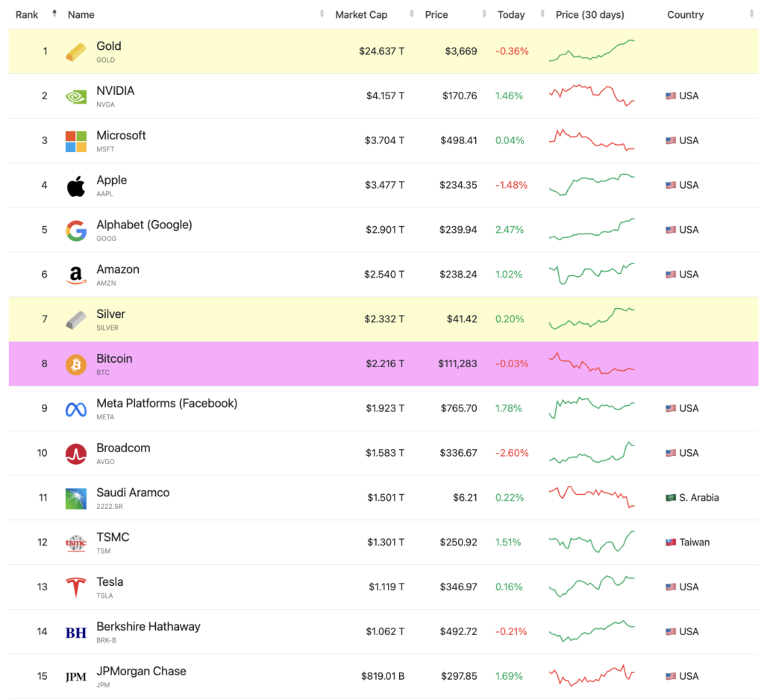The image size is (764, 700).
Task: Open the Alphabet (Google) company link
Action: 144,225
